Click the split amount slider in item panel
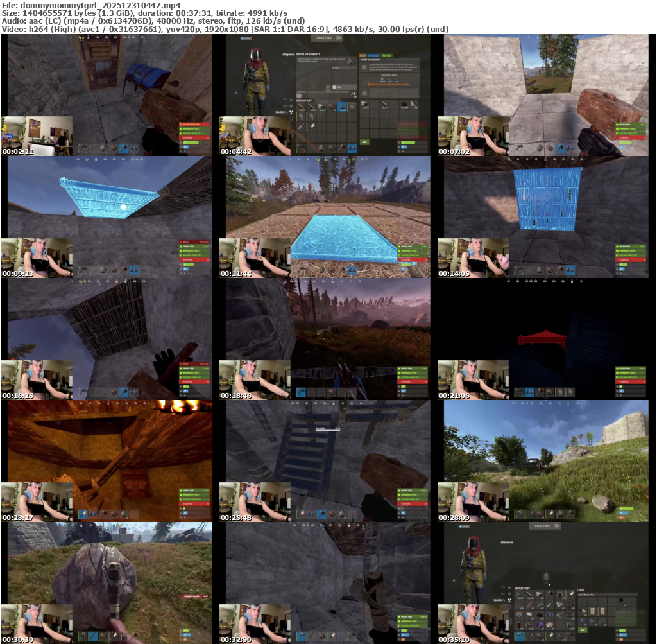657x644 pixels. 323,95
